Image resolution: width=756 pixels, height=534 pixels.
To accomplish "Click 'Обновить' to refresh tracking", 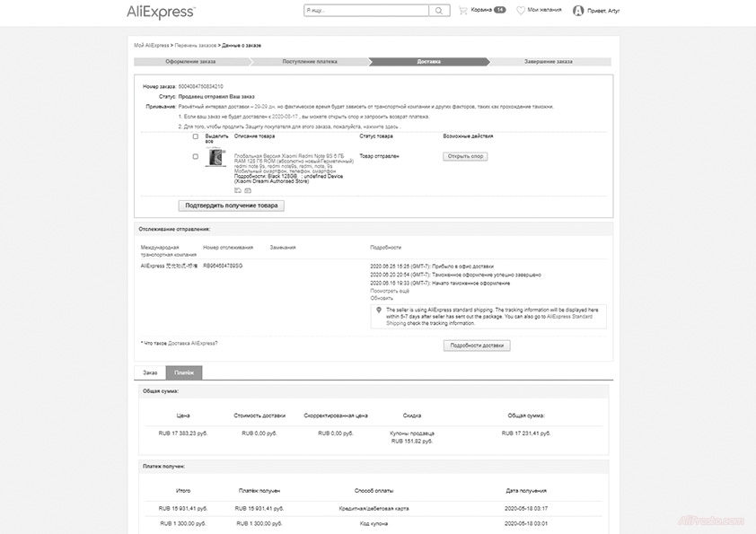I will pos(382,298).
